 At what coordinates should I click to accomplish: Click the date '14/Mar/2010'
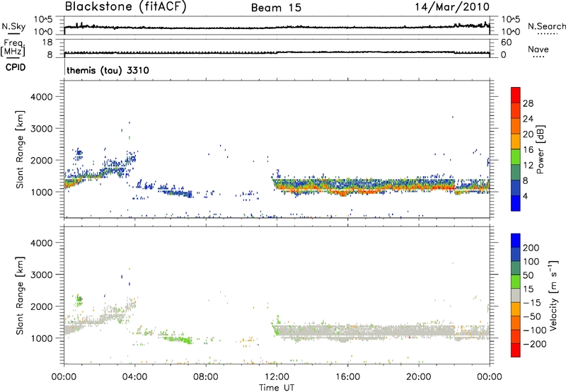pyautogui.click(x=452, y=6)
